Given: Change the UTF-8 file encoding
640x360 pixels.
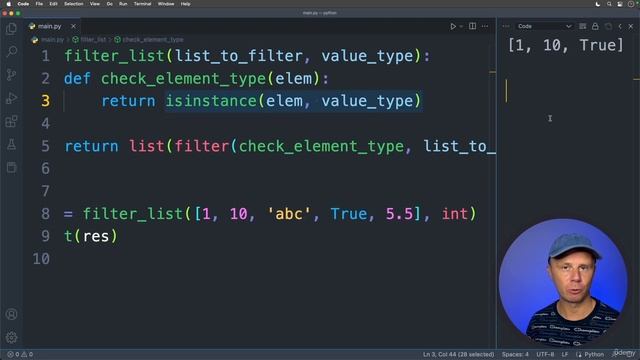Looking at the screenshot, I should [x=545, y=354].
